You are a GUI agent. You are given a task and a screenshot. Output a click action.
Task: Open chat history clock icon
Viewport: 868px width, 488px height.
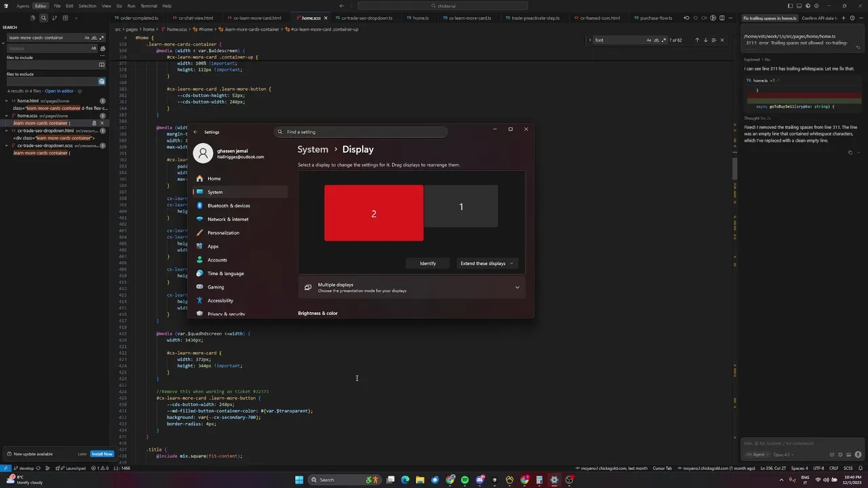point(851,18)
